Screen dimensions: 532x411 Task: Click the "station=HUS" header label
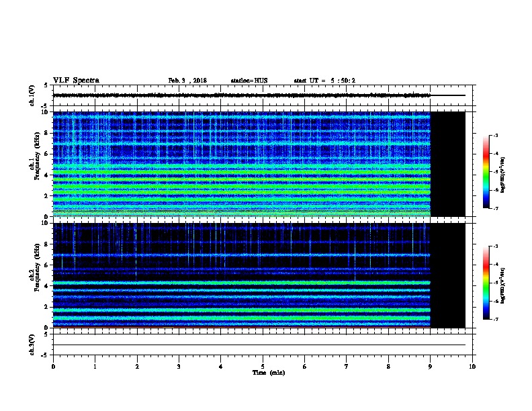pos(249,81)
